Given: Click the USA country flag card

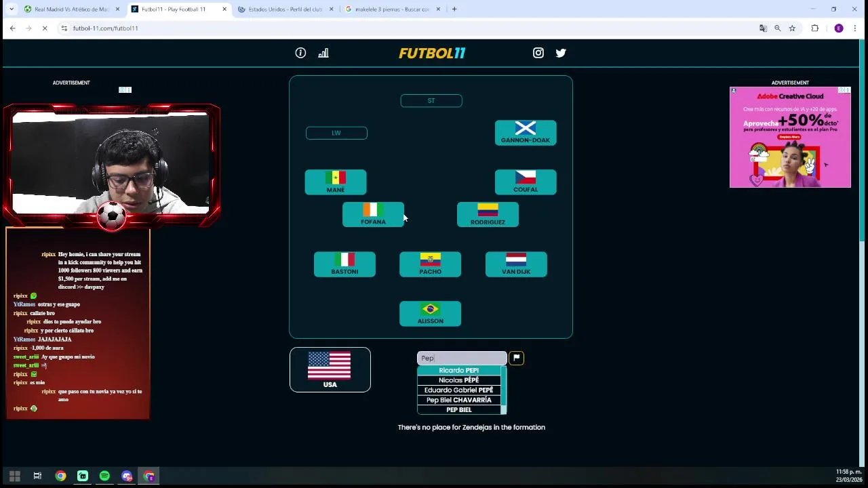Looking at the screenshot, I should click(330, 369).
